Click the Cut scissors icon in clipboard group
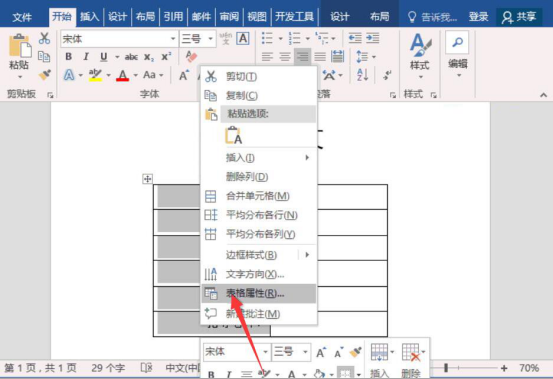The width and height of the screenshot is (553, 379). click(x=44, y=38)
